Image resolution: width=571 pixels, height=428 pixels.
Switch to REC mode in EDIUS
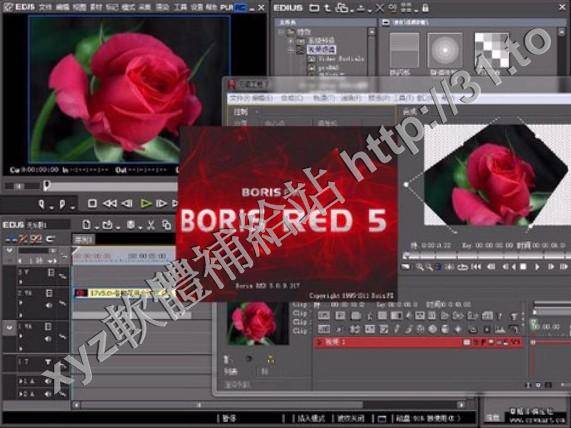pos(240,7)
